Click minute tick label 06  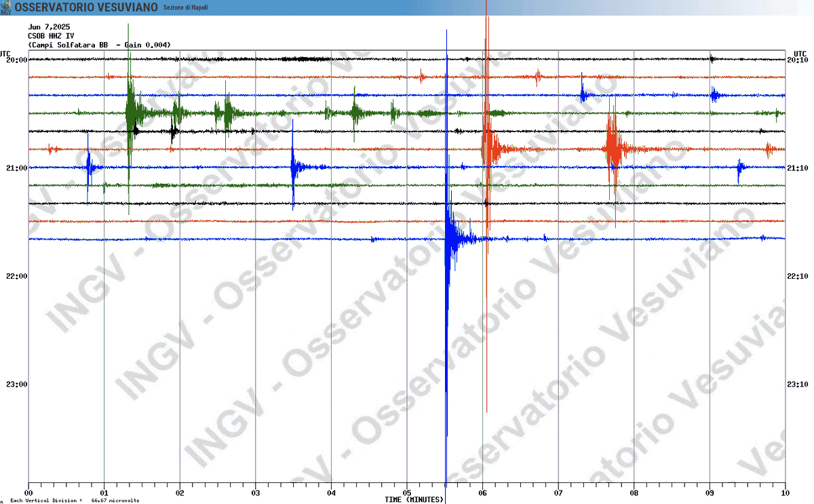[482, 493]
